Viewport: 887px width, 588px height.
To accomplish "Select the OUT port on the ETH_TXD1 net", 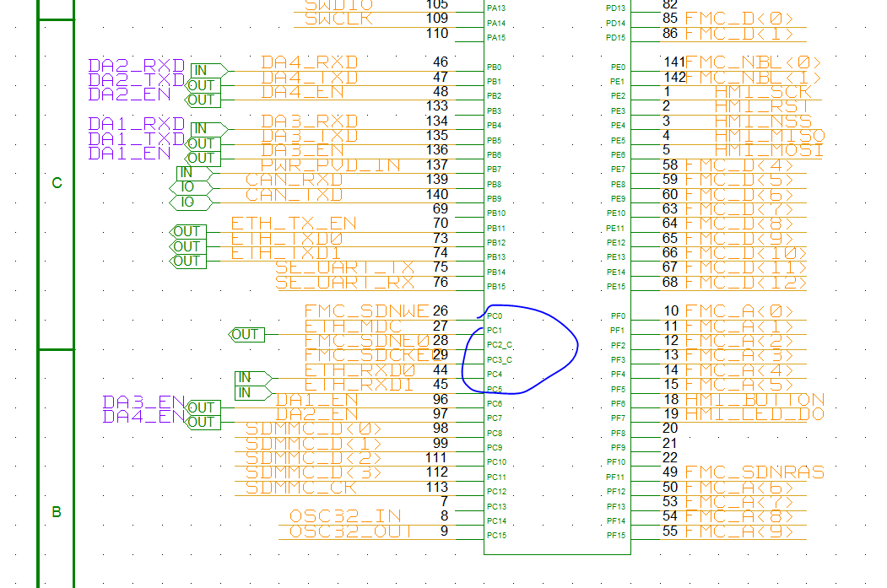I will pyautogui.click(x=188, y=262).
